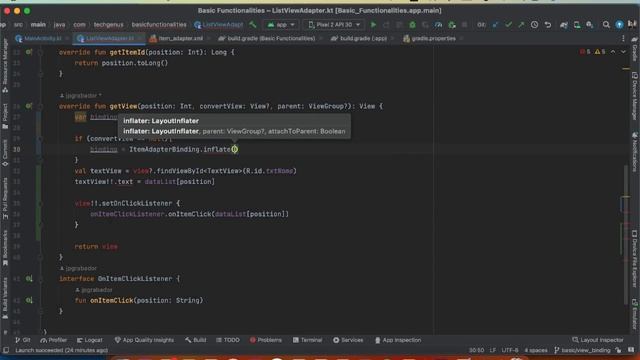The width and height of the screenshot is (640, 360).
Task: Click the Sync Project with Gradle icon
Action: [x=564, y=25]
